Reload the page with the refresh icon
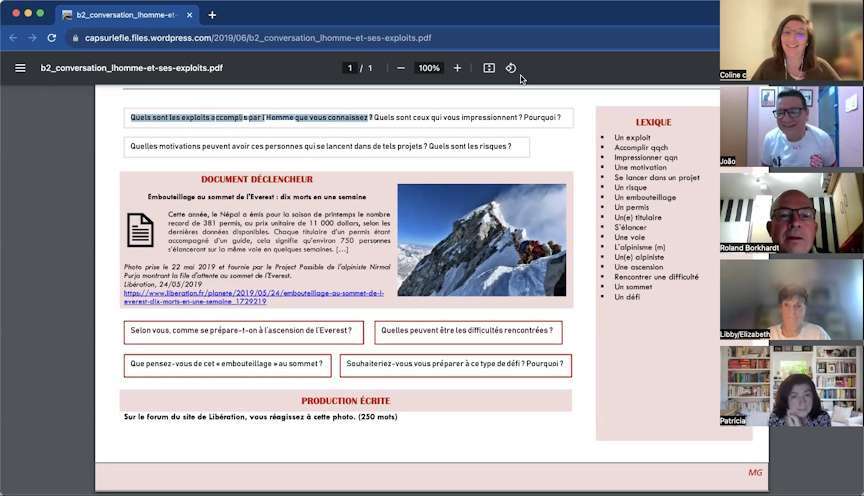The image size is (864, 496). point(52,38)
